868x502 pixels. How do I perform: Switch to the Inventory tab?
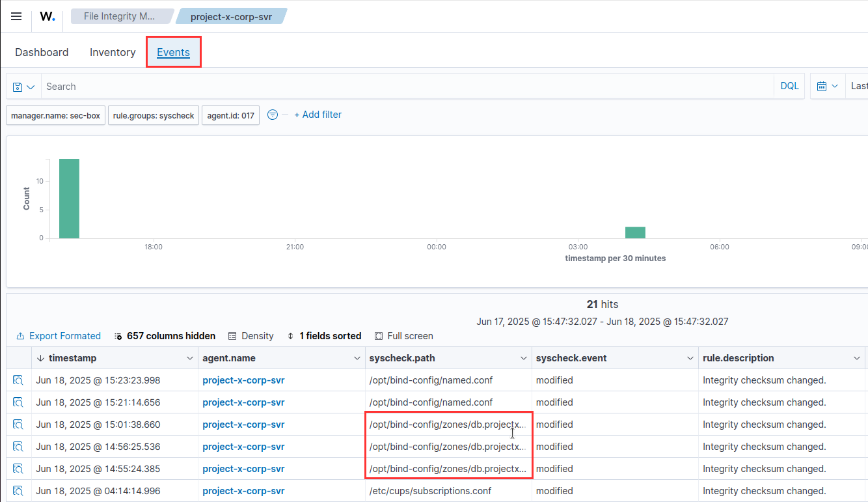click(113, 52)
